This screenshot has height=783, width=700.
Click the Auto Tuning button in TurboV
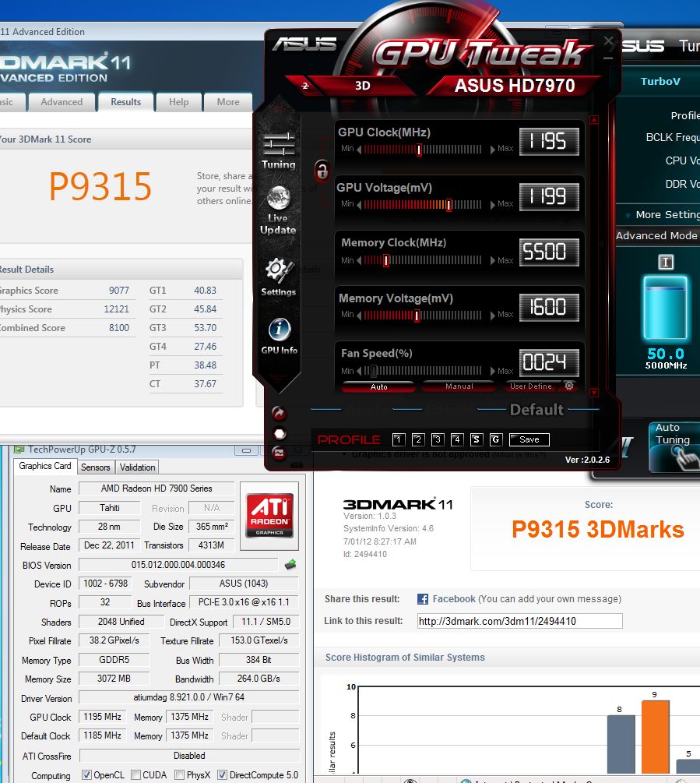[x=673, y=446]
